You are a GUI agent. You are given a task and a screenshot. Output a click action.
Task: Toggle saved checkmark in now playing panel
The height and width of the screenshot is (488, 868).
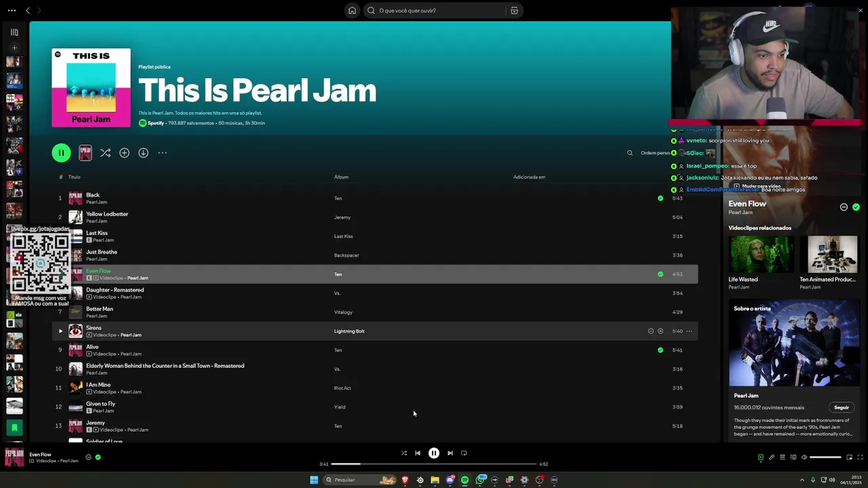tap(856, 207)
